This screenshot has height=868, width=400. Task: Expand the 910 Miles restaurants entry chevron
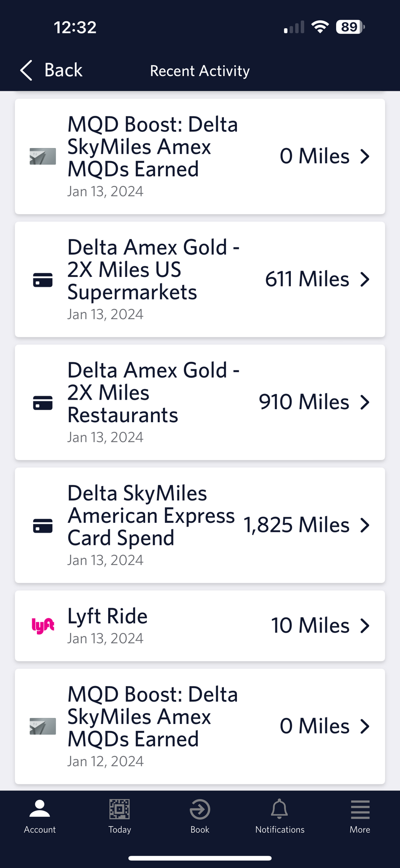(365, 402)
